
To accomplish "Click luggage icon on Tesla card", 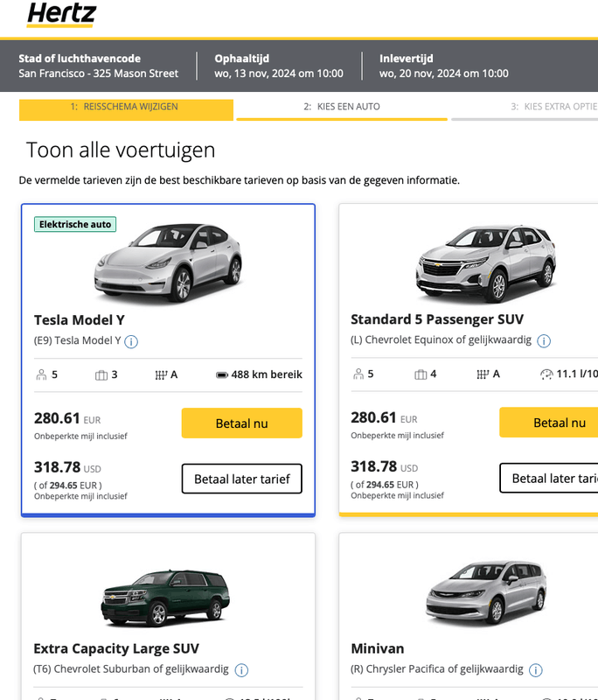I will pyautogui.click(x=101, y=375).
